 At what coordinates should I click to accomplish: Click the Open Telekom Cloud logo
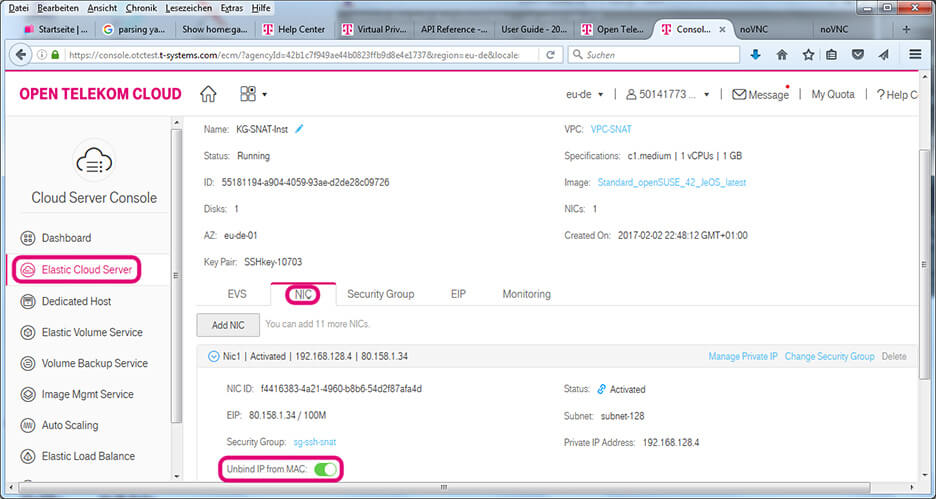(100, 94)
